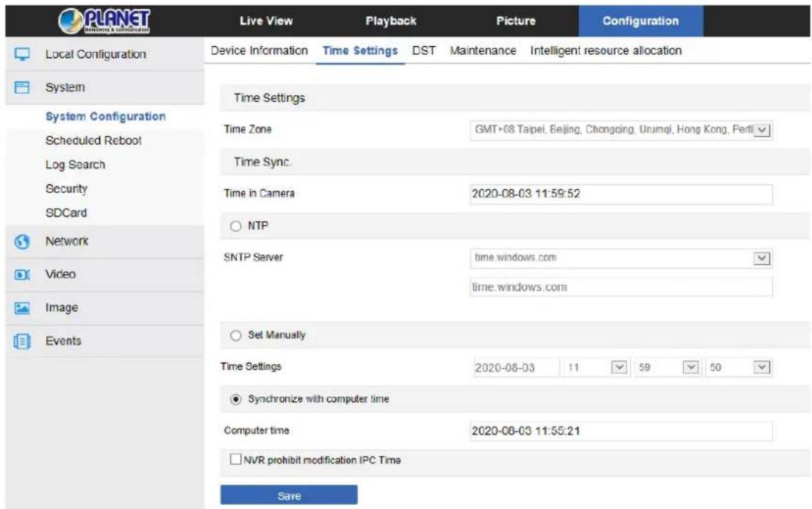
Task: Click the Video camera icon
Action: tap(22, 275)
